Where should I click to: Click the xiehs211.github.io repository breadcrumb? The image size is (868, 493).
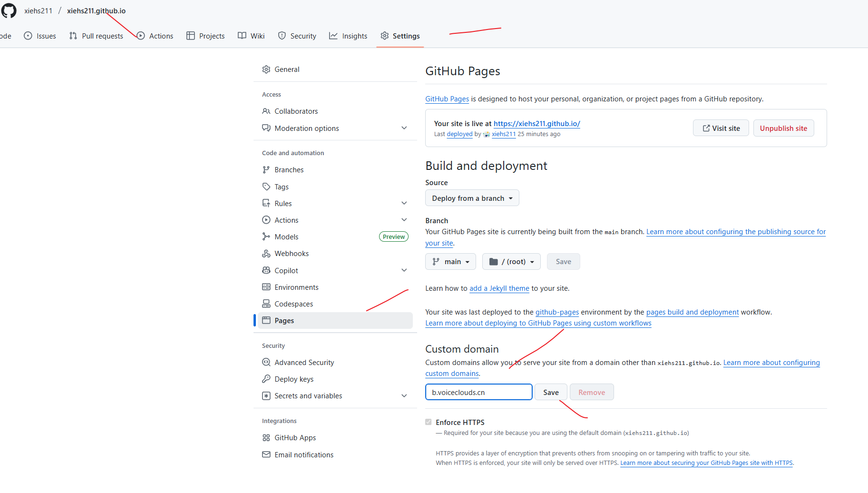tap(96, 10)
